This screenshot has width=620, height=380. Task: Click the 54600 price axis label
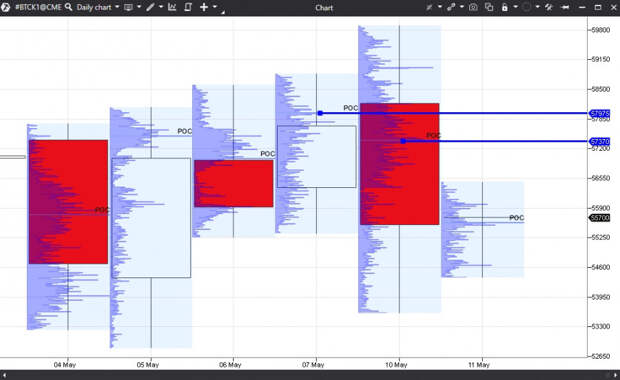(601, 267)
